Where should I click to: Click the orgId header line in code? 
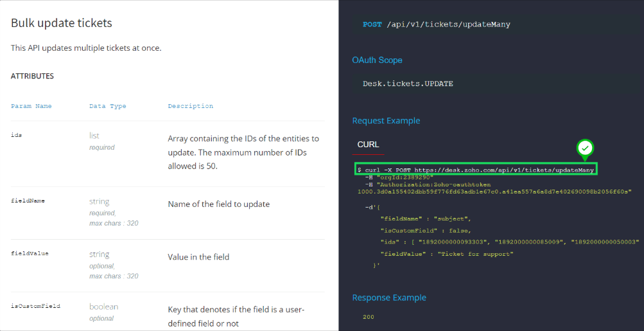(399, 177)
